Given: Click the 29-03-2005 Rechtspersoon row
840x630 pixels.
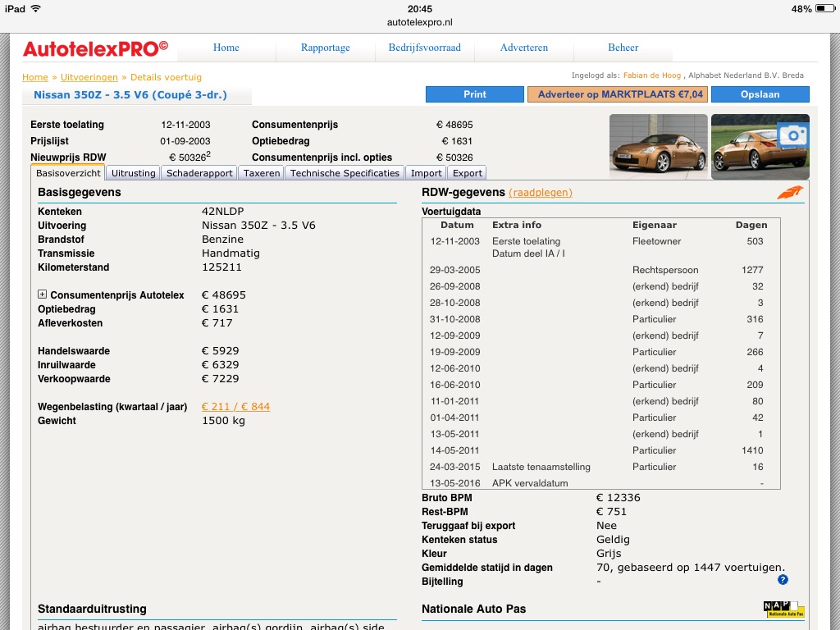Looking at the screenshot, I should (601, 270).
